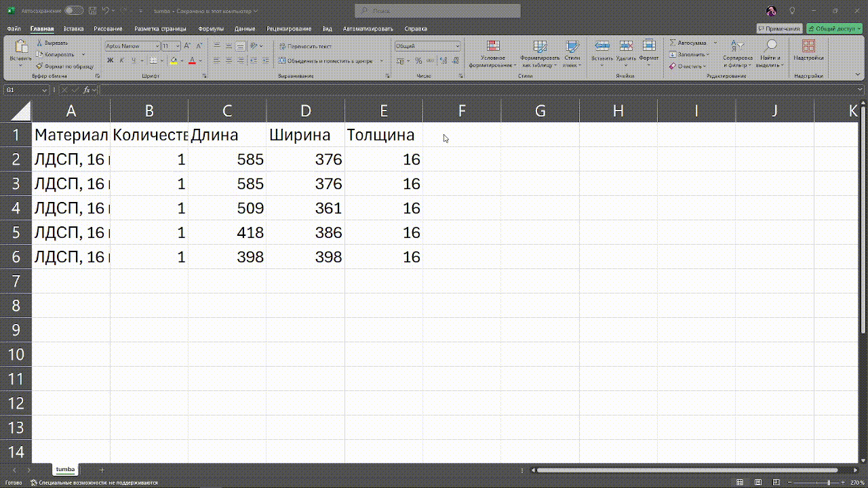Switch to the Разметка страницы tab
The width and height of the screenshot is (868, 488).
[160, 29]
